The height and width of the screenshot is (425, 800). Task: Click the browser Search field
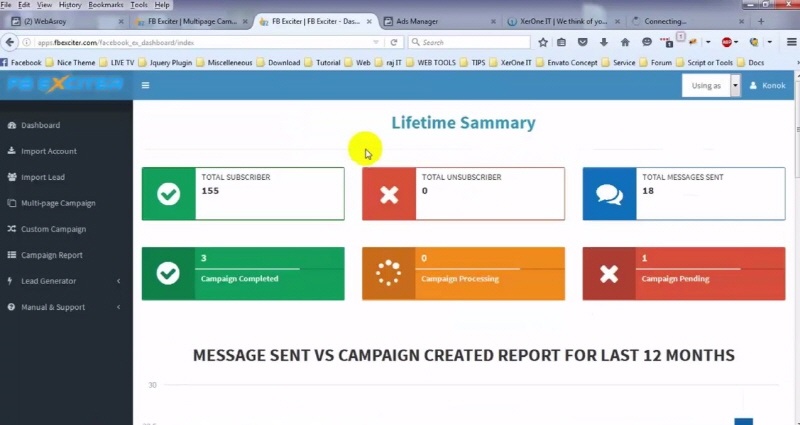(469, 42)
